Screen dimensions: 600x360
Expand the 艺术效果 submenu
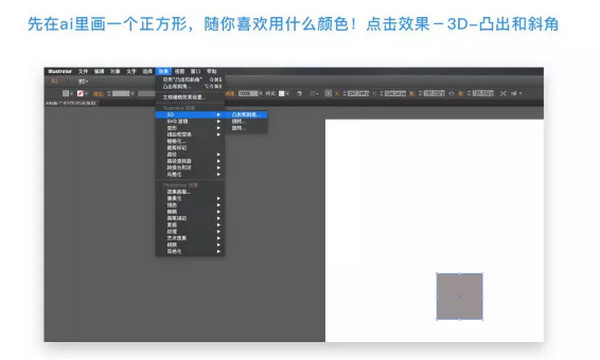click(190, 238)
